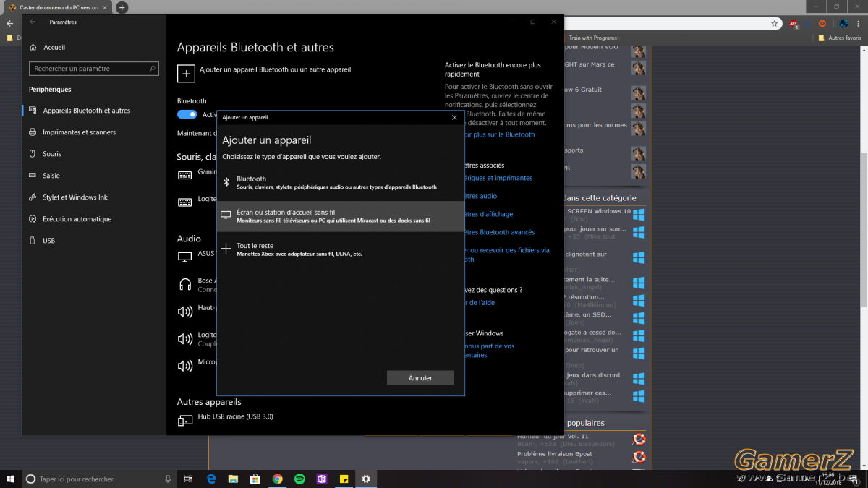Click the Cortana microphone icon
The width and height of the screenshot is (868, 488).
pos(168,479)
